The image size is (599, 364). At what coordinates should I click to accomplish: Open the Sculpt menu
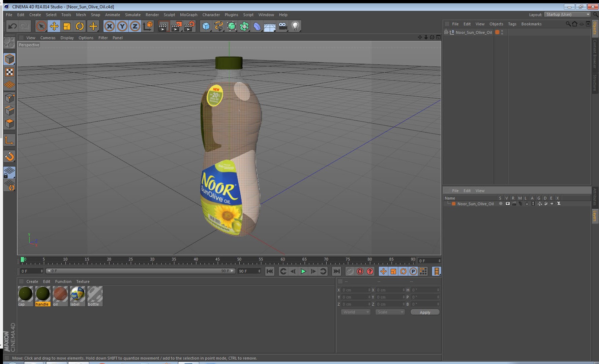tap(169, 15)
